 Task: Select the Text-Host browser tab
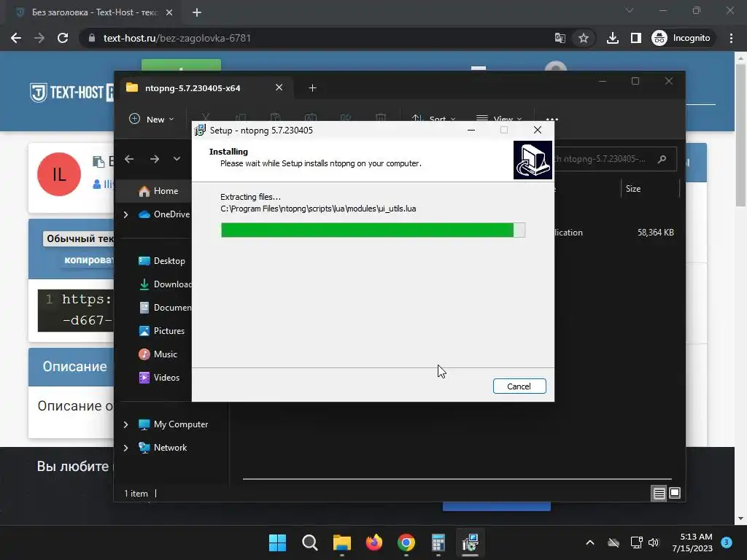93,12
